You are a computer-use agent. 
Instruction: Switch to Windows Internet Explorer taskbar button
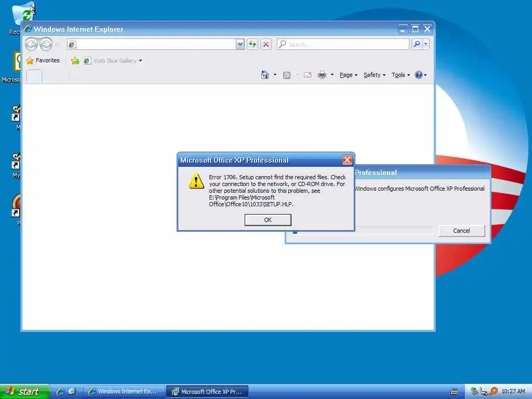click(124, 392)
